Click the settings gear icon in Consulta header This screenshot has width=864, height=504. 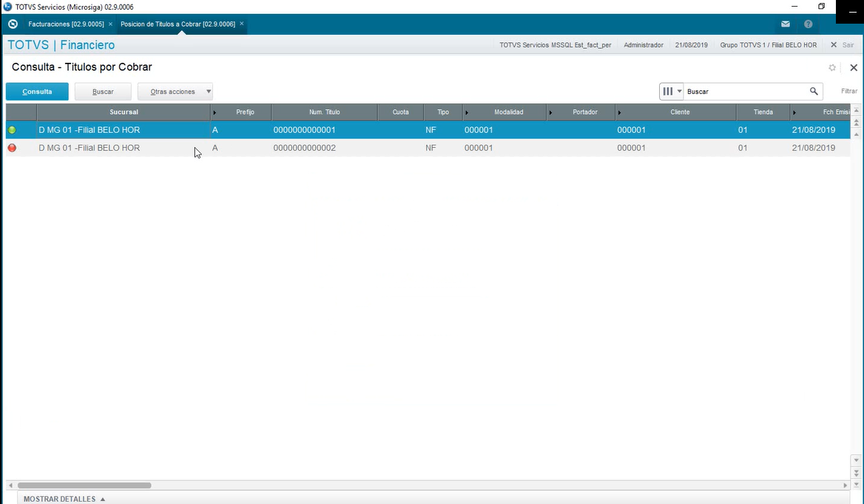[x=832, y=68]
